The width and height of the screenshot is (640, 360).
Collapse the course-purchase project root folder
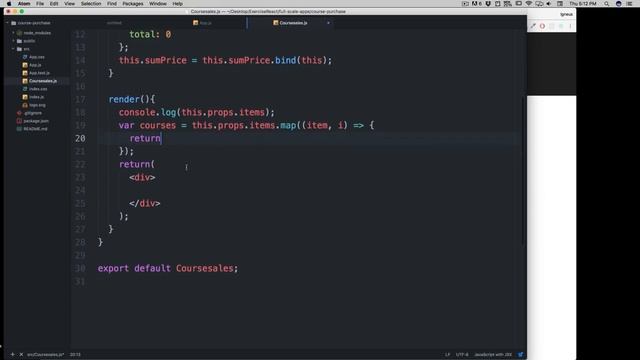tap(7, 23)
